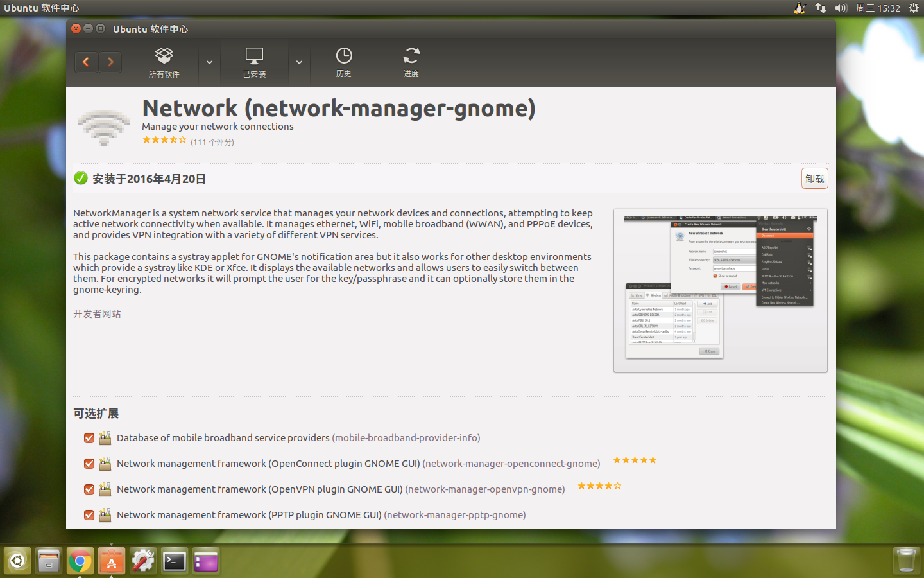Select the Network (network-manager-gnome) title text

(339, 108)
